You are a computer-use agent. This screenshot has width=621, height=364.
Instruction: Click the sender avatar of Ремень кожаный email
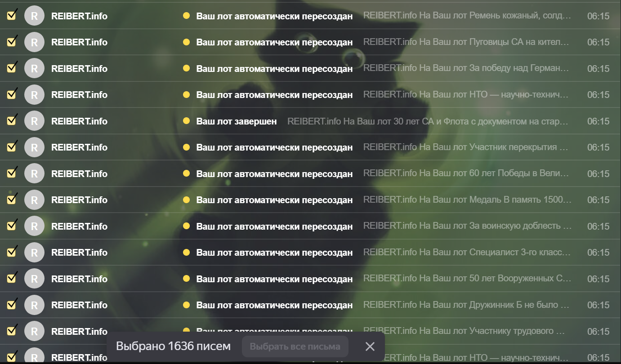[x=34, y=16]
